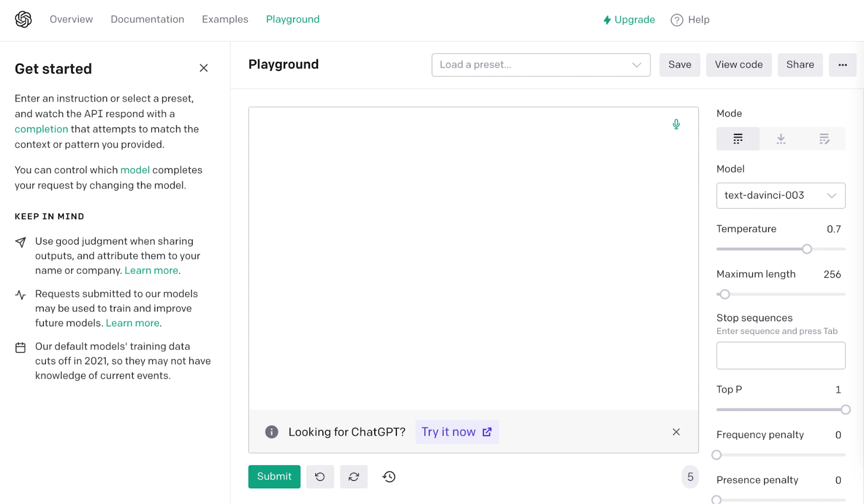Click the Presence penalty slider handle

coord(717,500)
